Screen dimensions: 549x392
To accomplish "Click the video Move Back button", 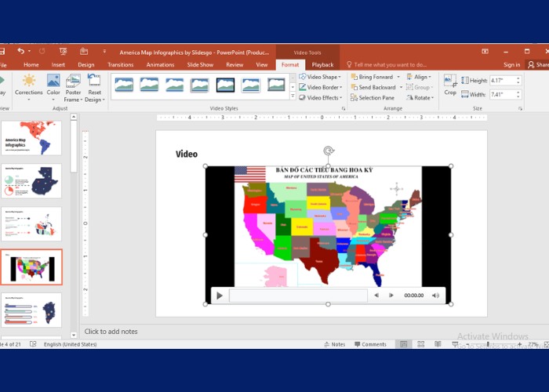I will coord(376,296).
